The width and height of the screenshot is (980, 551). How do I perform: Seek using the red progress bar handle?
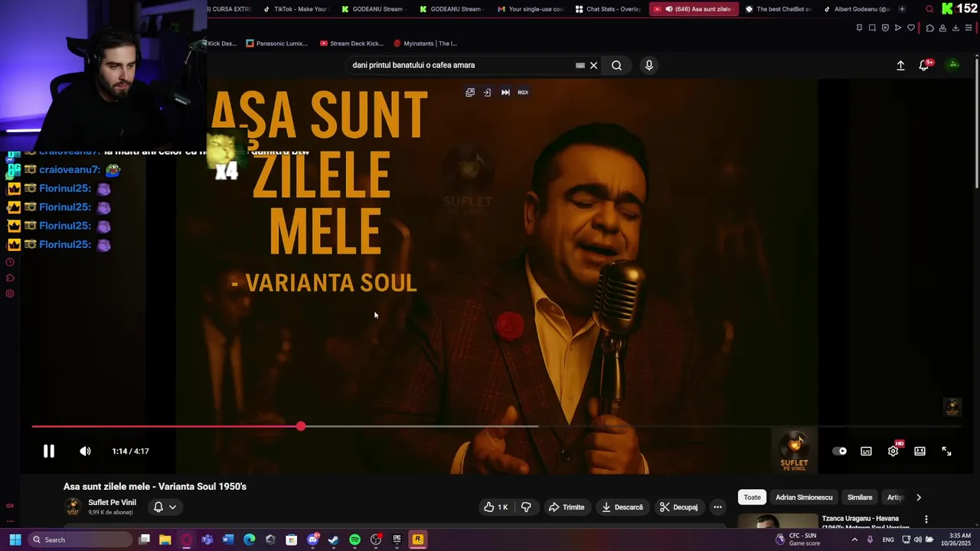click(x=301, y=426)
